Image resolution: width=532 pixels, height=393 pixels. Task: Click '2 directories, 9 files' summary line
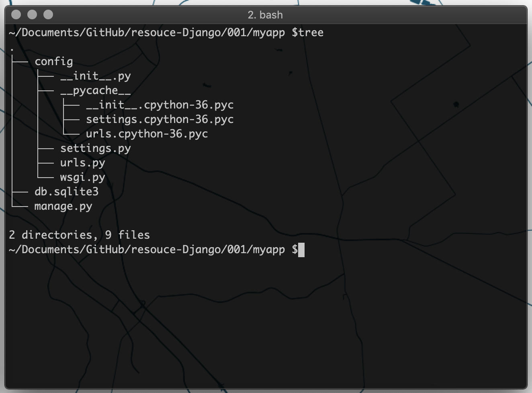79,235
